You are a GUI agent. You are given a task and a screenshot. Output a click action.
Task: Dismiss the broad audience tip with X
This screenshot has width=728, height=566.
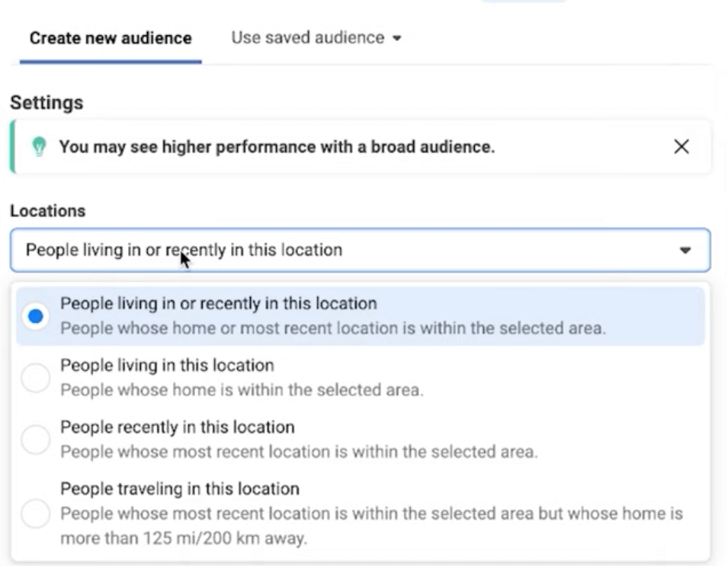click(x=681, y=147)
